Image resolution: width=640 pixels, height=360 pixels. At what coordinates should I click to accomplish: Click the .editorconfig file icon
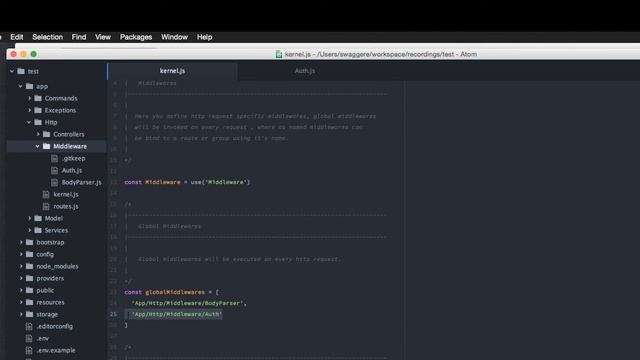[29, 326]
